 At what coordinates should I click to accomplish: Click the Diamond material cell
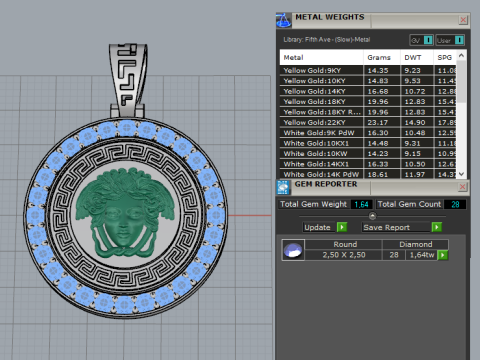pyautogui.click(x=415, y=244)
